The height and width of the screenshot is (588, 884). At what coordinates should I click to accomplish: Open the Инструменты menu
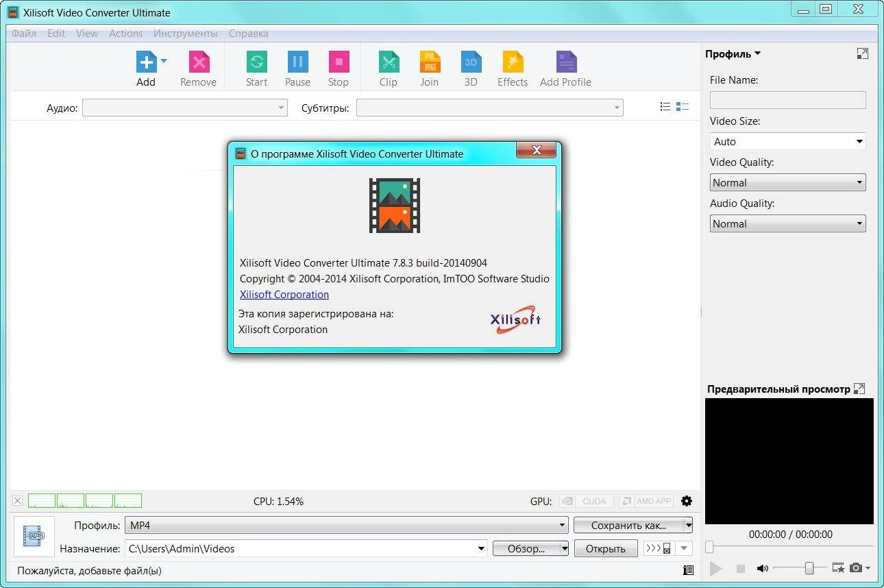186,33
